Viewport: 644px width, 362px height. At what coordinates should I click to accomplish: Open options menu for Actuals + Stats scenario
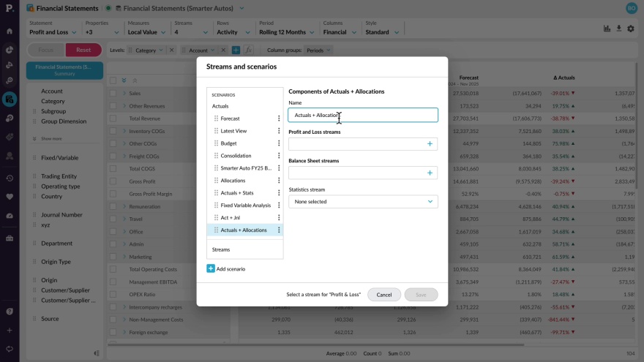click(279, 193)
